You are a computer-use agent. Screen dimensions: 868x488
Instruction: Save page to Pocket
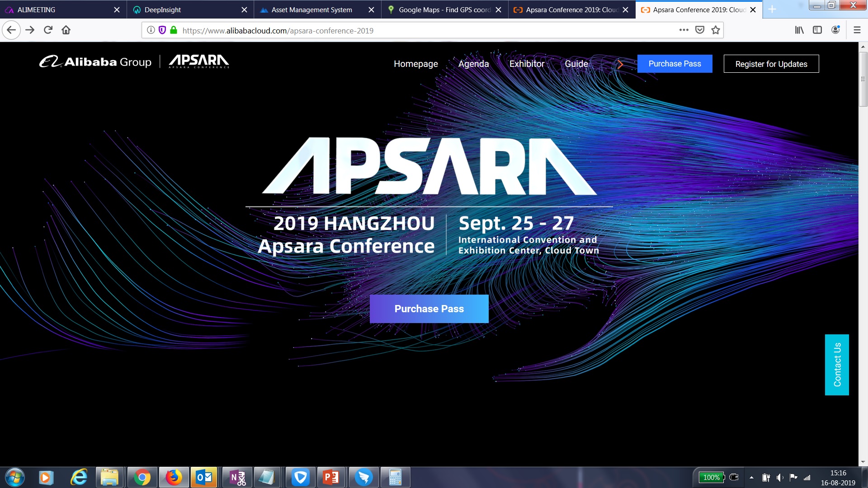(x=700, y=30)
